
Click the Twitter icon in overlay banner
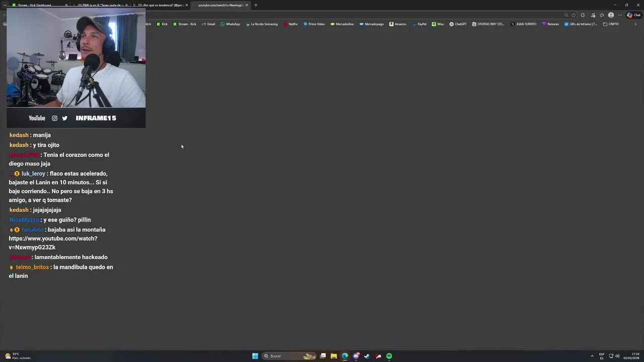(x=65, y=118)
